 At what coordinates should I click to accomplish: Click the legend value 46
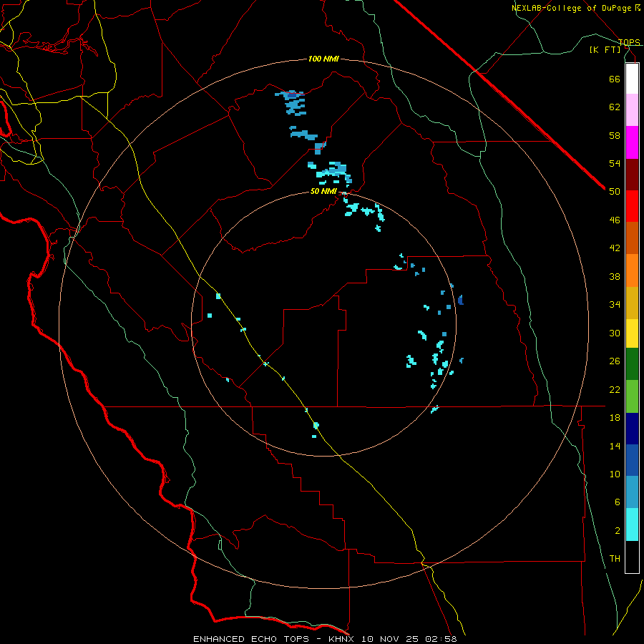[615, 220]
